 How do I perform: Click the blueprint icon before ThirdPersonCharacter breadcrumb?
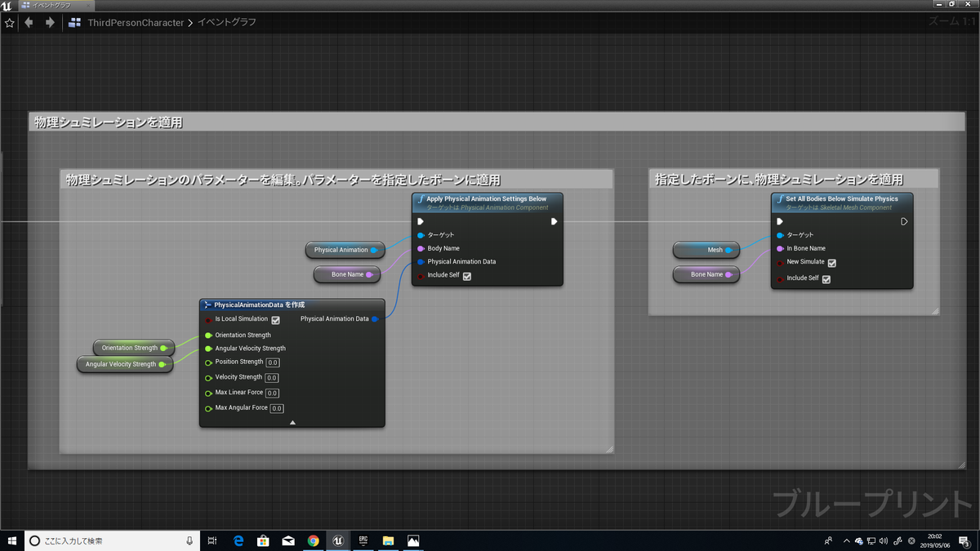tap(76, 23)
